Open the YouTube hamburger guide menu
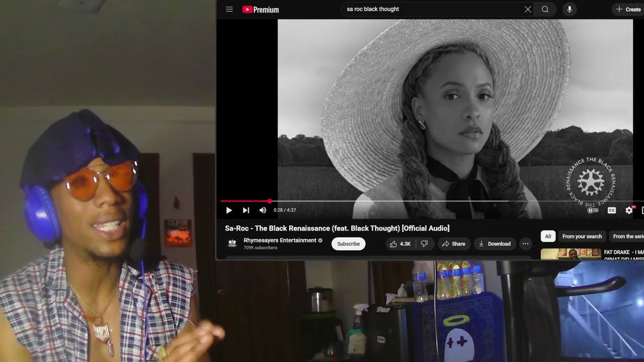This screenshot has height=362, width=644. (229, 9)
